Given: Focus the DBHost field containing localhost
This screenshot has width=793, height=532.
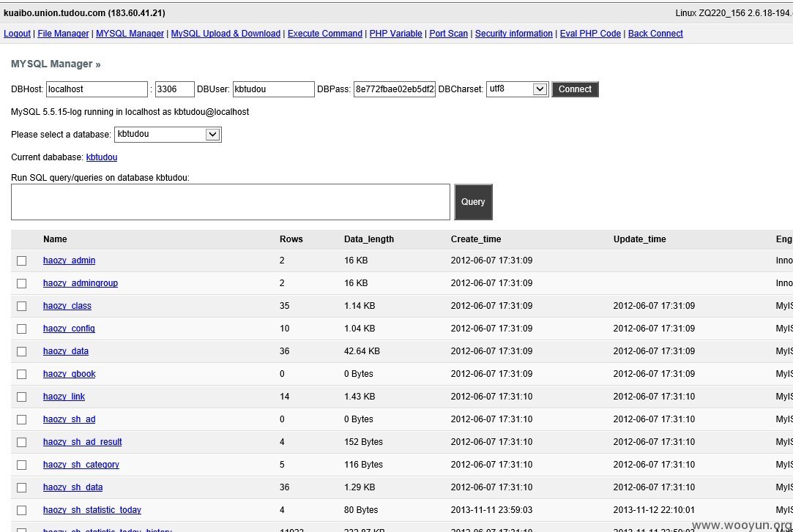Looking at the screenshot, I should coord(97,89).
